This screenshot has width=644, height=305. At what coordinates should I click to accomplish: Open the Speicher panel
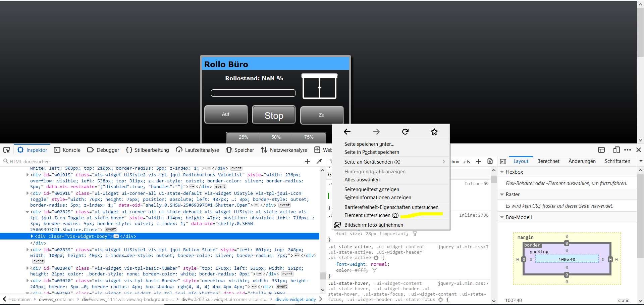point(240,150)
